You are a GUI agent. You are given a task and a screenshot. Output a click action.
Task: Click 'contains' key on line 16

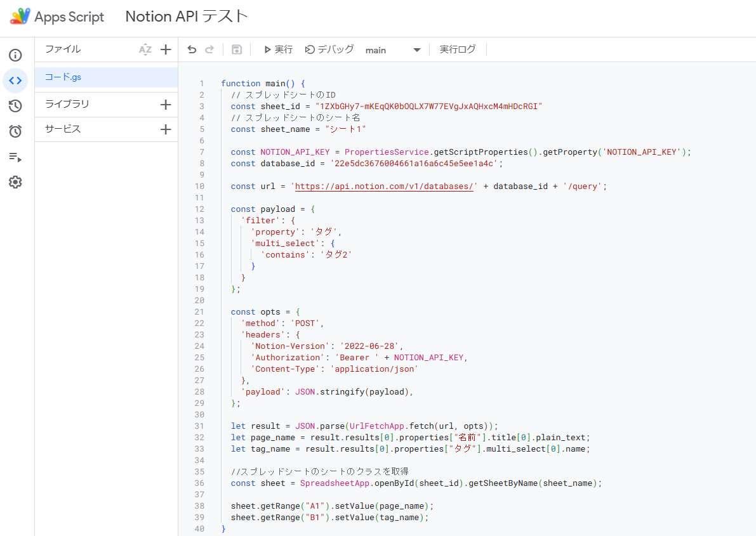[286, 255]
